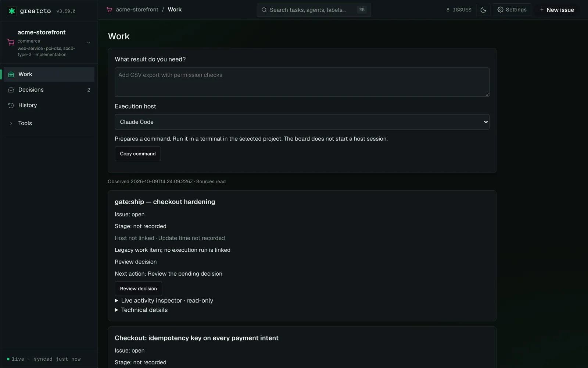Click the acme-storefront project name in sidebar

(42, 32)
